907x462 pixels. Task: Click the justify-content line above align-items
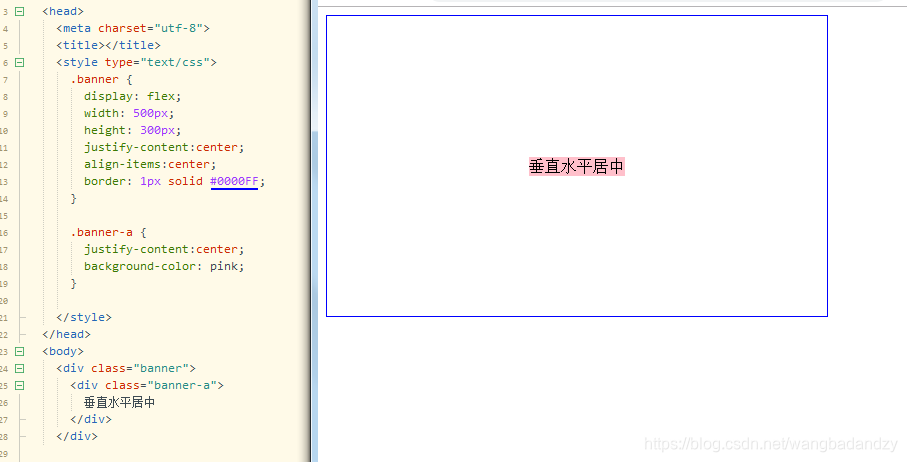click(164, 147)
